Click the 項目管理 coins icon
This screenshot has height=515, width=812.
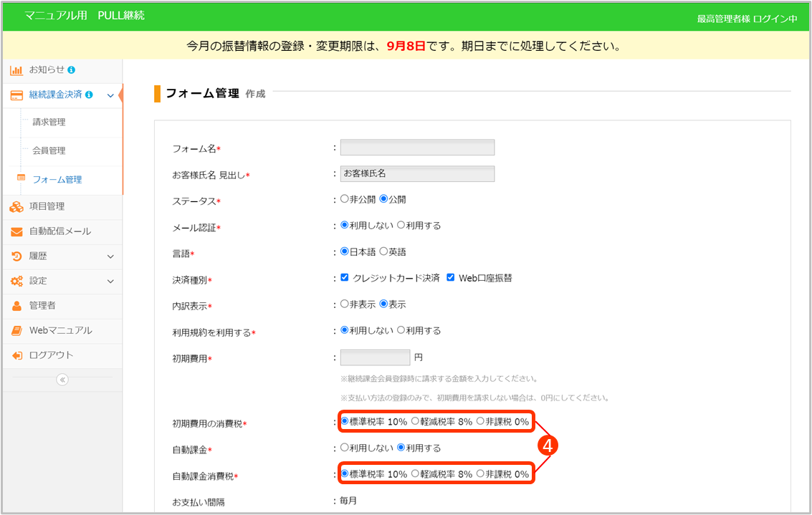click(16, 207)
